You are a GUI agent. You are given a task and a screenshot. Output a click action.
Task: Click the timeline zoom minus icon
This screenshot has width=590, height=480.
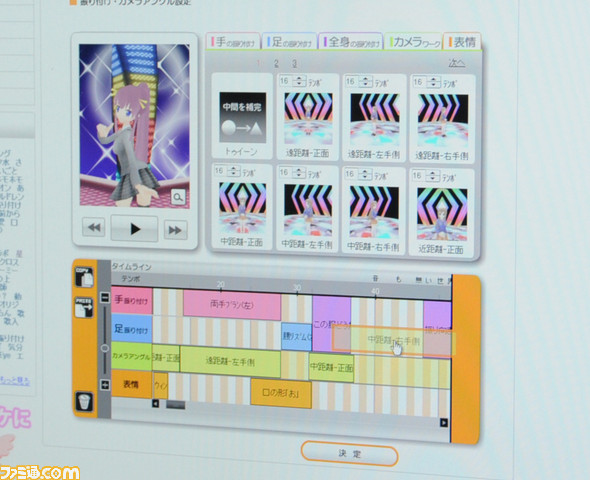(105, 298)
